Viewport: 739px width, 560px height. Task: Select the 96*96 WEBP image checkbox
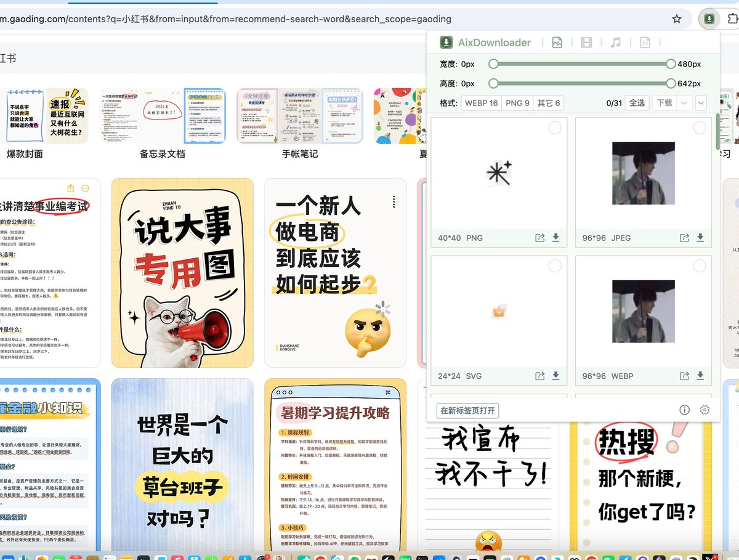(x=700, y=266)
